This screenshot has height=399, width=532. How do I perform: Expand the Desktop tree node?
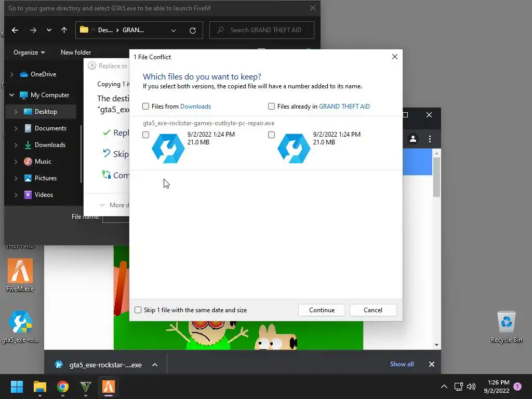click(x=16, y=112)
